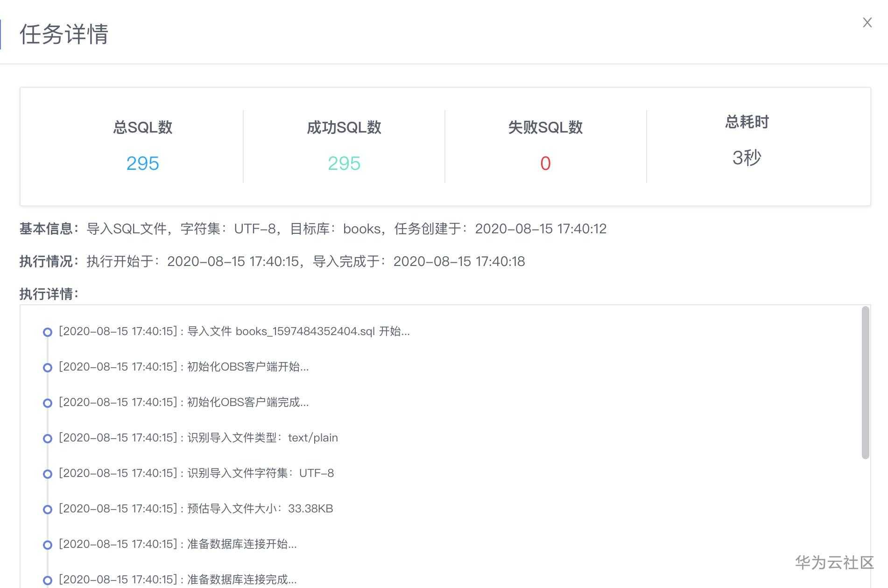This screenshot has width=888, height=588.
Task: Select the 准备数据库连接完成 timeline marker
Action: point(47,580)
